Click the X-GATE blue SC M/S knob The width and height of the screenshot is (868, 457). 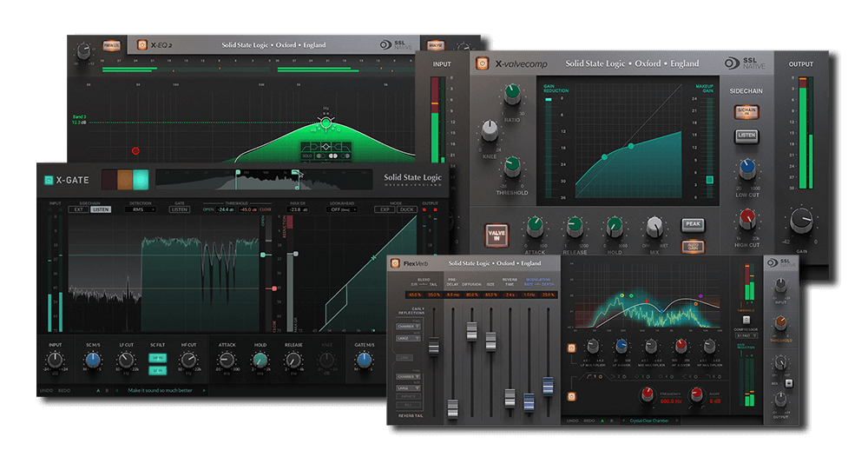(93, 360)
